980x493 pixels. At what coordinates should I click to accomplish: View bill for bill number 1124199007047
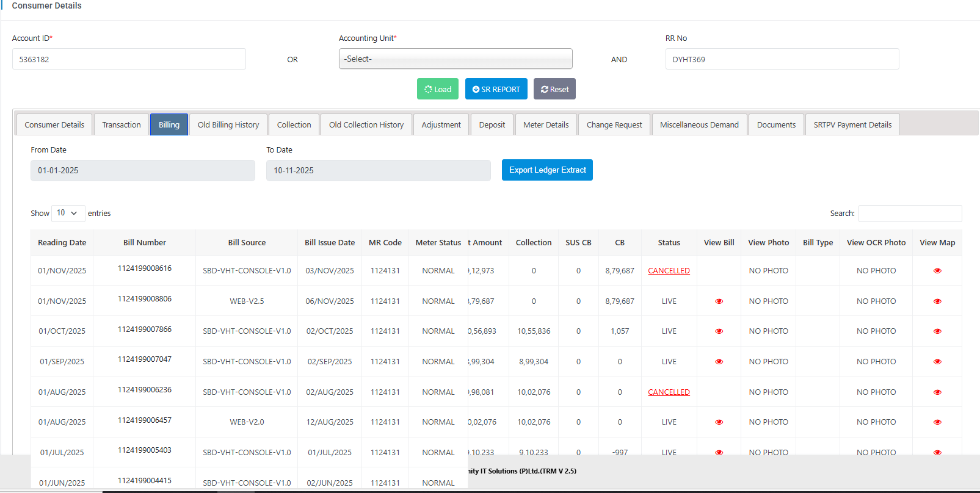719,362
